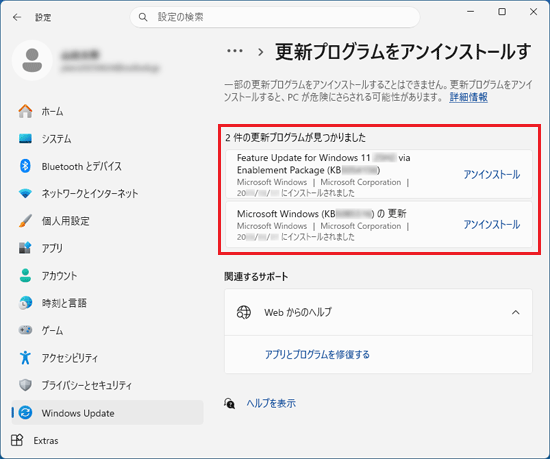Click the アプリ apps icon

click(x=25, y=248)
